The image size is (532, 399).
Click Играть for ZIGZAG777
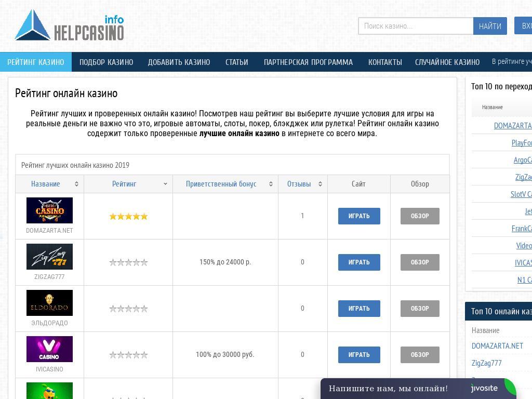[359, 262]
